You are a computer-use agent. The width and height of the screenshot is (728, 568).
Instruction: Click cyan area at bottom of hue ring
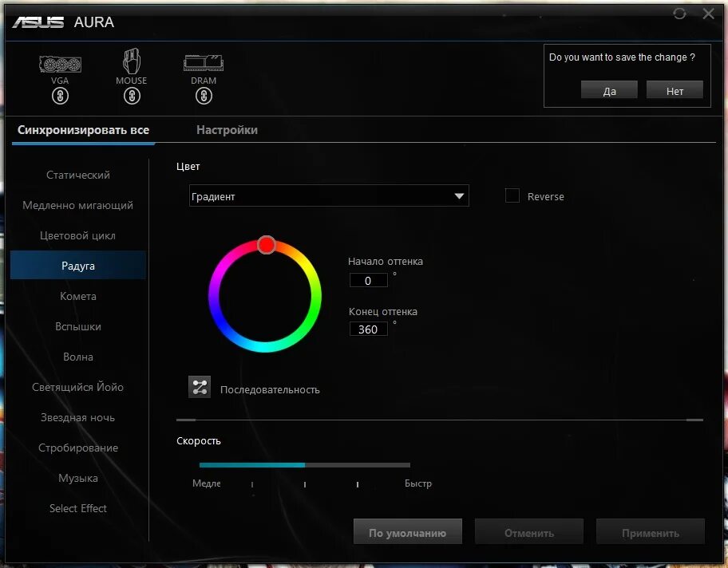pyautogui.click(x=265, y=347)
